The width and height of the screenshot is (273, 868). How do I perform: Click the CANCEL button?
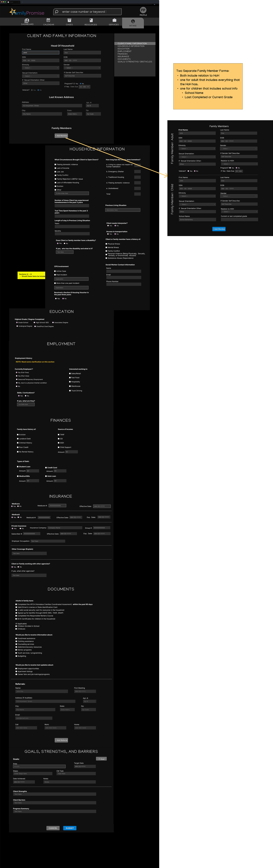(53, 828)
